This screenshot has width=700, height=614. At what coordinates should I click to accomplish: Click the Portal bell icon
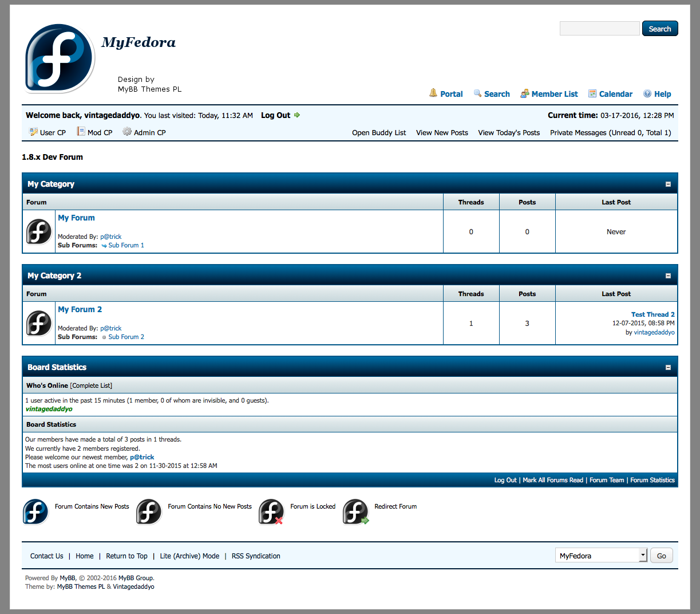click(433, 93)
